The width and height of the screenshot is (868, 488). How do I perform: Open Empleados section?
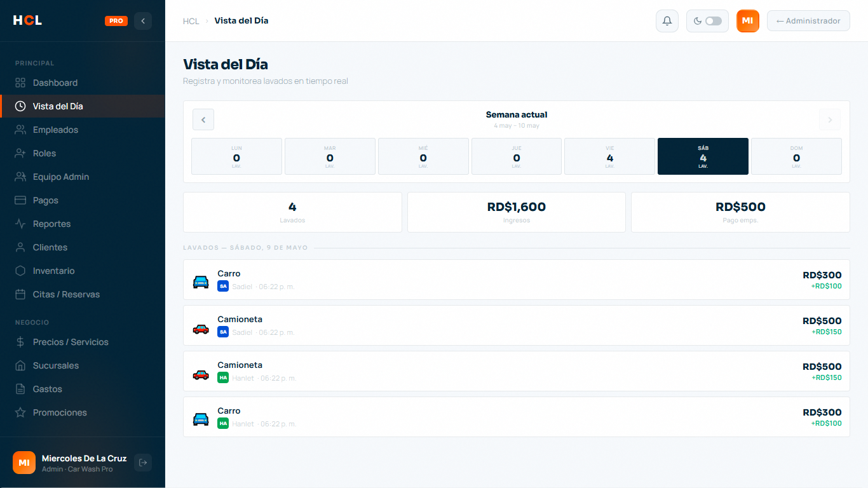click(x=83, y=130)
